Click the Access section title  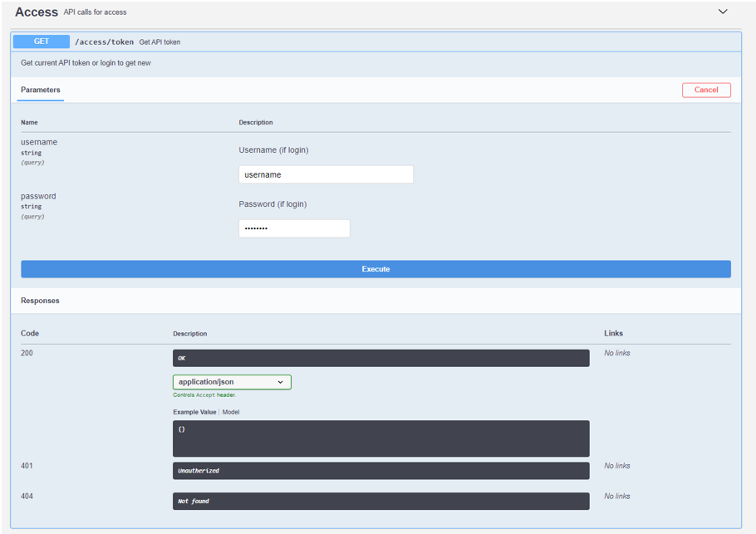point(37,12)
